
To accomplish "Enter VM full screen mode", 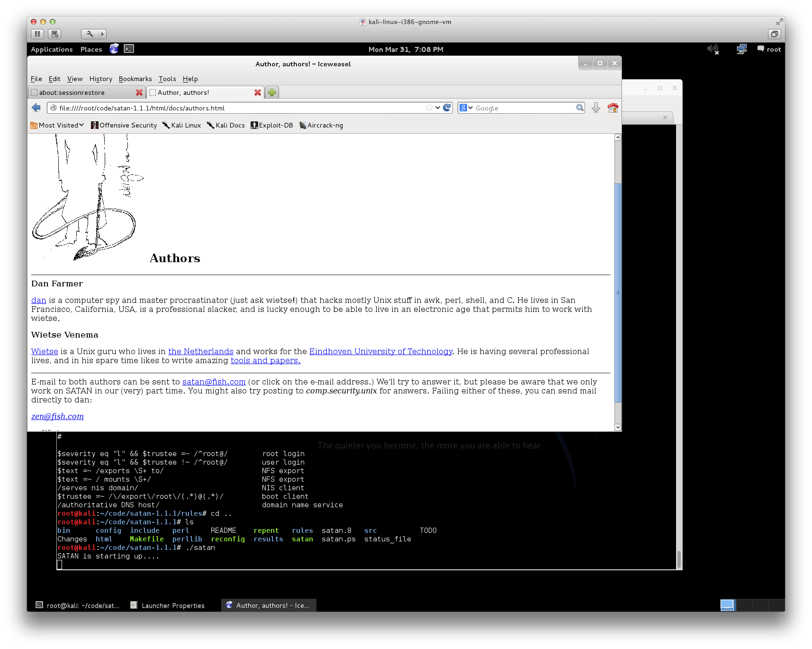I will (x=779, y=22).
